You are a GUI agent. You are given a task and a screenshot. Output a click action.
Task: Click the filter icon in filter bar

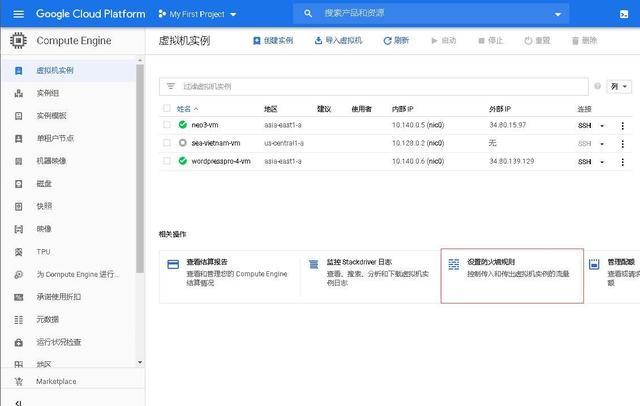[x=171, y=86]
